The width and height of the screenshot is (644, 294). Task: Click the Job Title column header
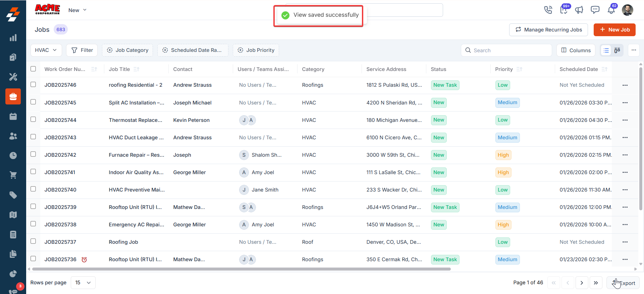coord(119,69)
